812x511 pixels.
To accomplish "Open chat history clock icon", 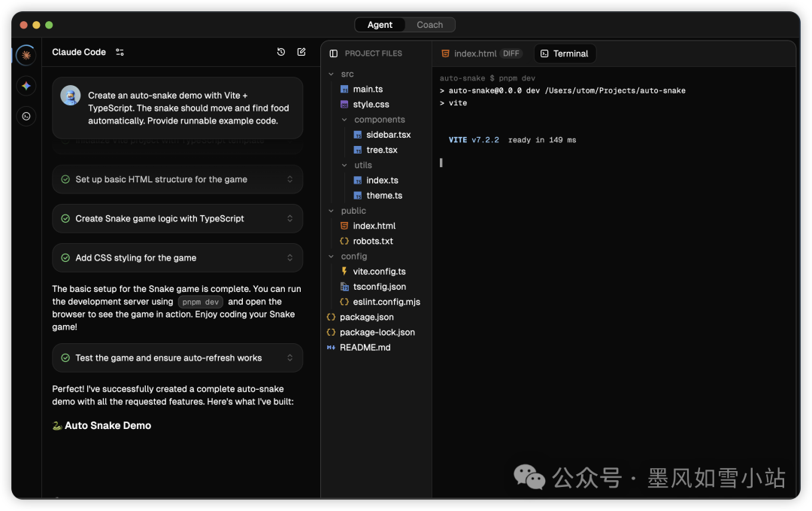I will [x=281, y=52].
